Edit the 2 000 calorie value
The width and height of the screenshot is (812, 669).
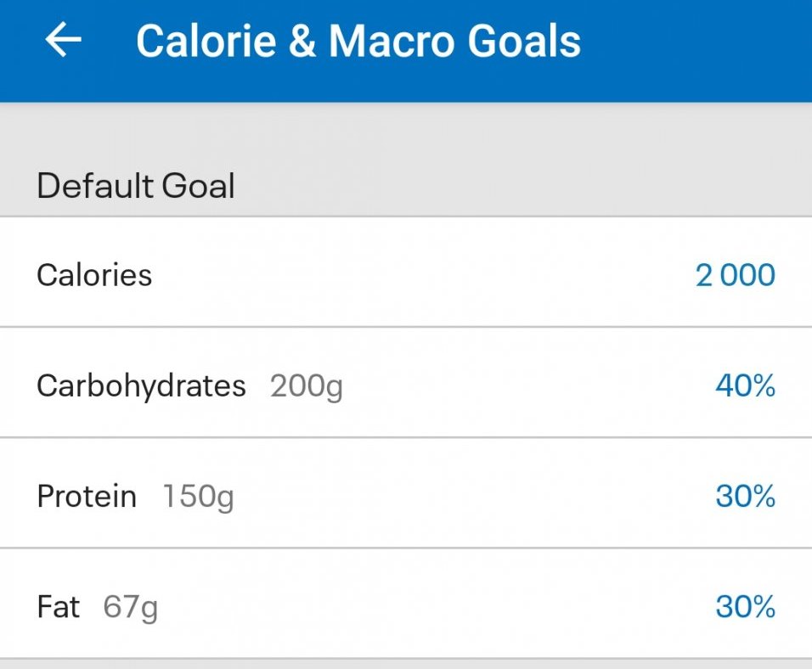[735, 275]
